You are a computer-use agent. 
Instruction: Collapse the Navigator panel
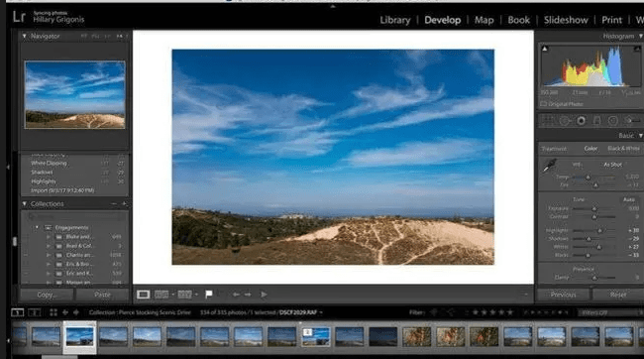click(24, 36)
